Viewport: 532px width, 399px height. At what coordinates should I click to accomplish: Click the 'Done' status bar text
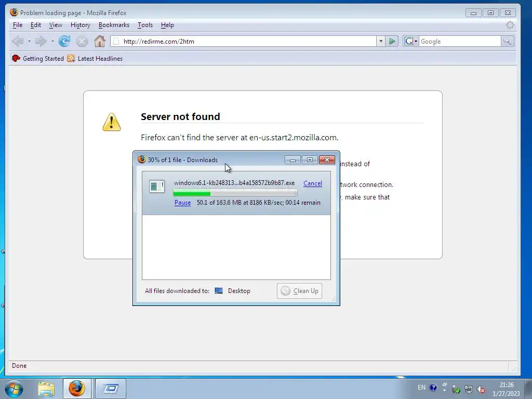(19, 366)
